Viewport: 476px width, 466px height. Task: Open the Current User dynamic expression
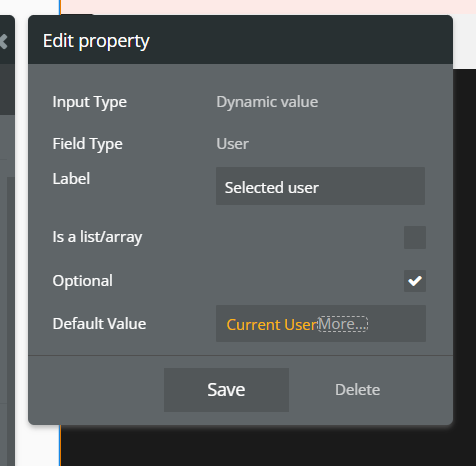(x=271, y=325)
